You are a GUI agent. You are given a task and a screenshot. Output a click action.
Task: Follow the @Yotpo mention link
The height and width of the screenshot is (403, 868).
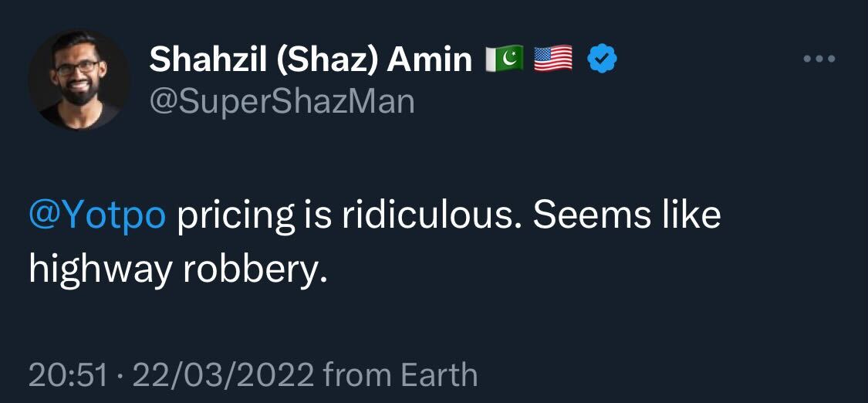tap(97, 217)
